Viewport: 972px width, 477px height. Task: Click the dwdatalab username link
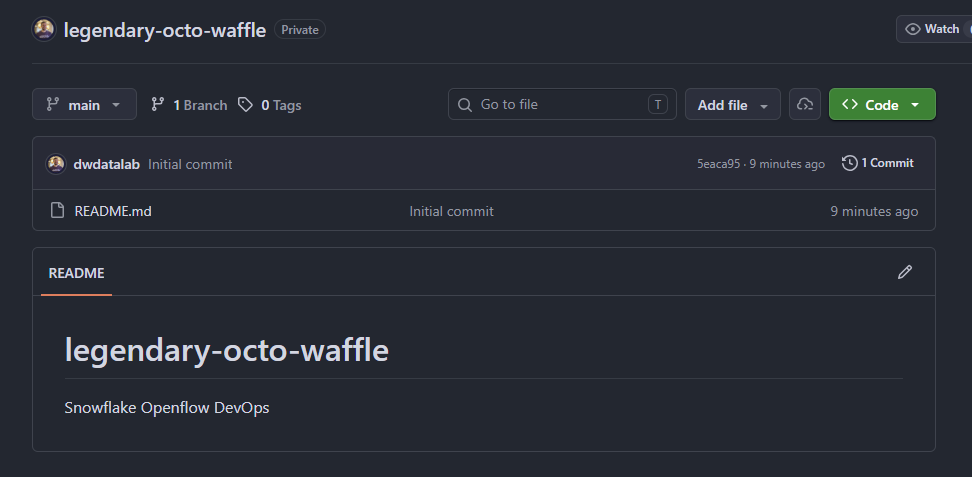pos(107,164)
